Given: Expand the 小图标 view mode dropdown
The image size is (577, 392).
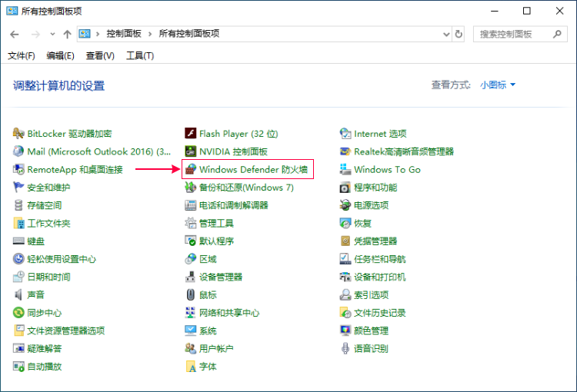Looking at the screenshot, I should [x=498, y=85].
